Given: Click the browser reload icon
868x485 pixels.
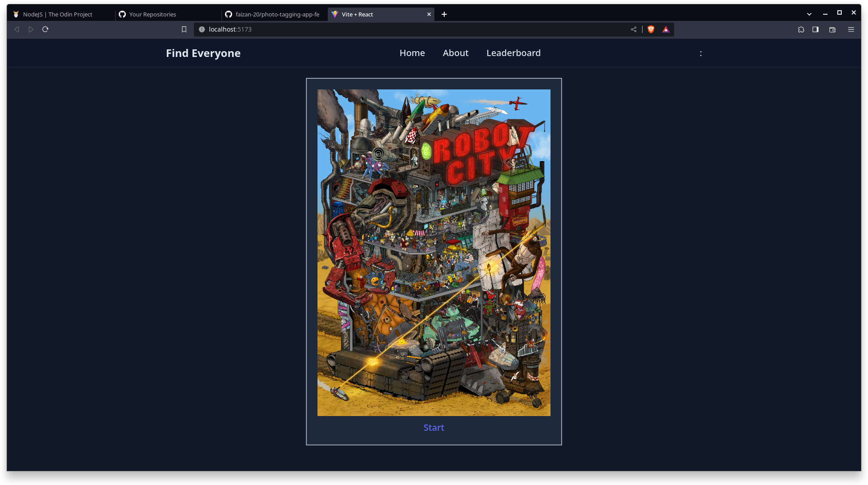Looking at the screenshot, I should 45,29.
